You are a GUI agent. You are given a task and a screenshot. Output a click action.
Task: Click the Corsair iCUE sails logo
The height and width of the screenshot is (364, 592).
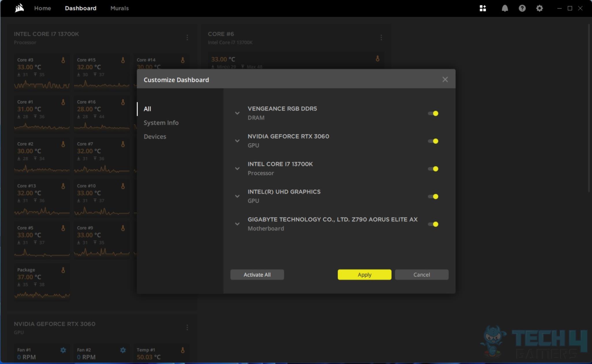point(19,8)
